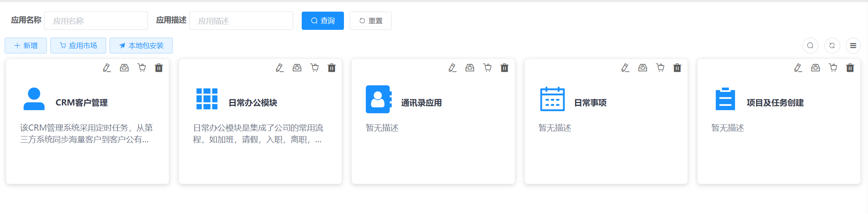Open the column settings menu icon

click(853, 46)
